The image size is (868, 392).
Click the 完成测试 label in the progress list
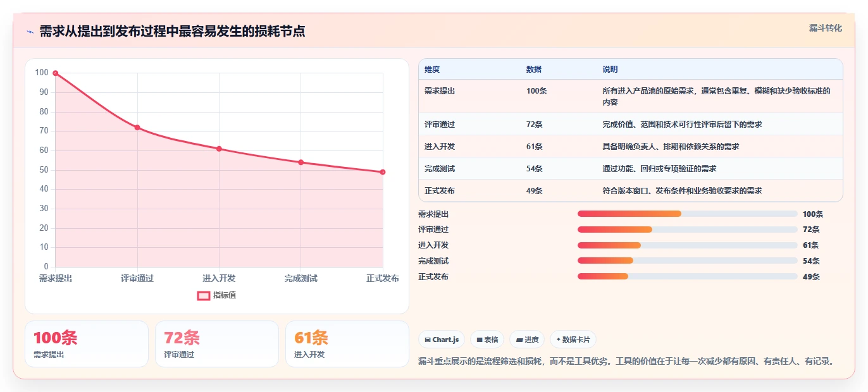click(433, 261)
